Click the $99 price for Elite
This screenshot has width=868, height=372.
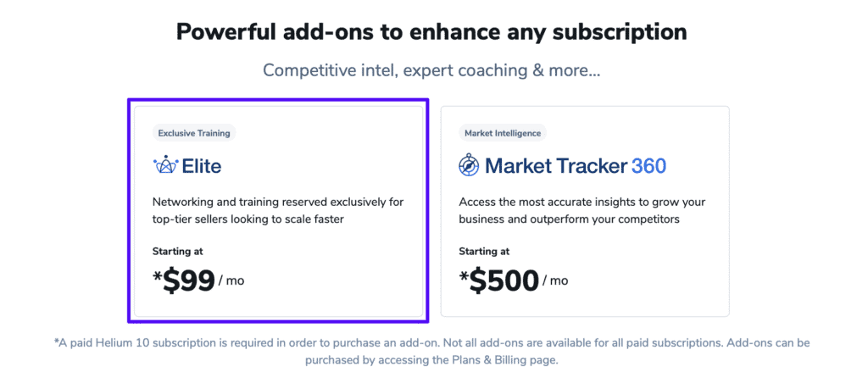pos(186,280)
